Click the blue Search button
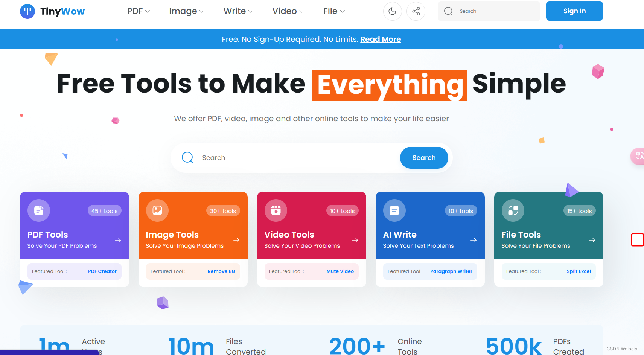 point(424,158)
